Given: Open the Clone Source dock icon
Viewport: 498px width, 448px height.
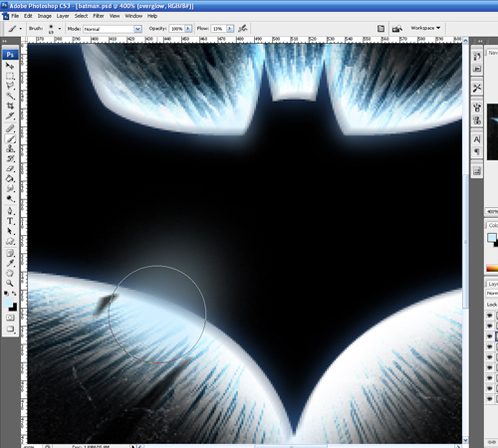Looking at the screenshot, I should tap(477, 119).
